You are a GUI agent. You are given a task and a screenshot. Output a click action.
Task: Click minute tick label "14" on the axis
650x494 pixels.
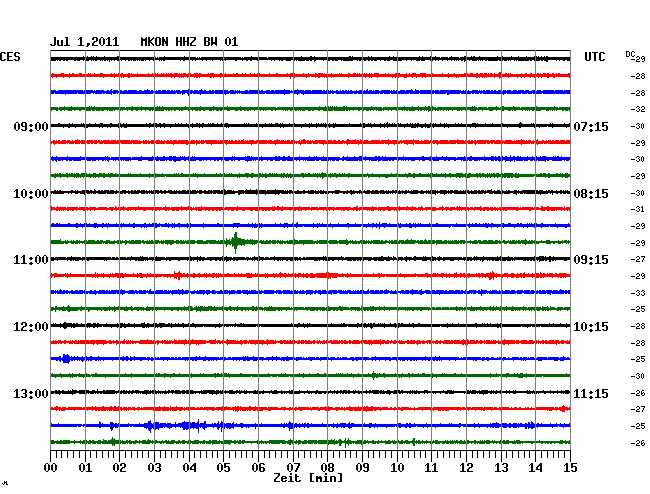[535, 467]
